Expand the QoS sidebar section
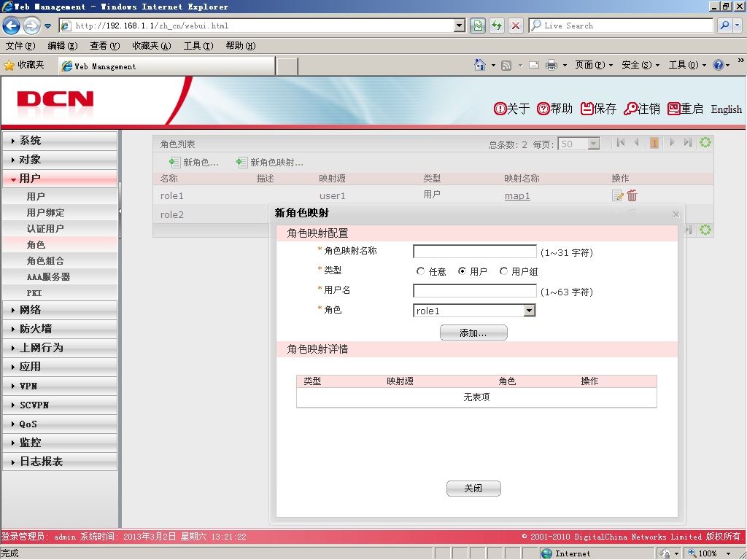The height and width of the screenshot is (560, 747). tap(60, 424)
